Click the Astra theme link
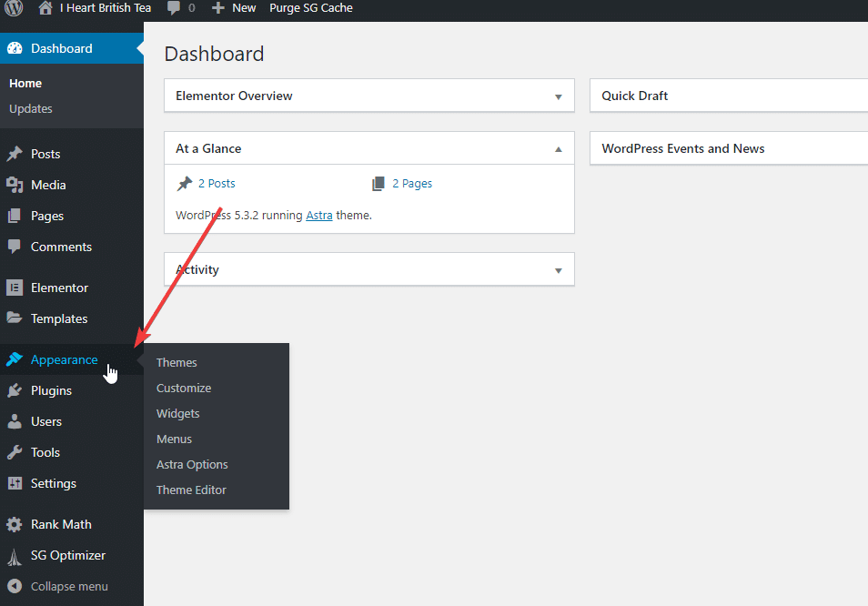868x606 pixels. tap(318, 216)
